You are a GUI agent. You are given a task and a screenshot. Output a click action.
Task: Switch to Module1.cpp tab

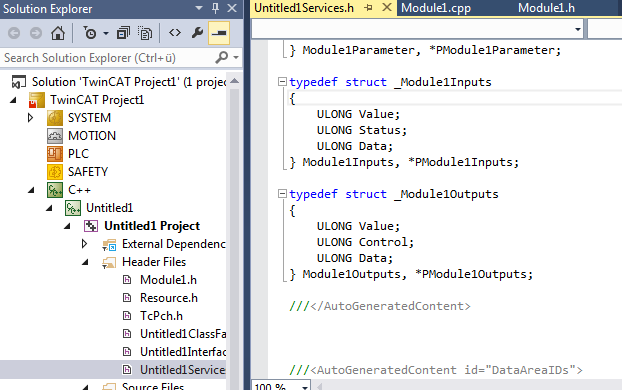pos(436,8)
